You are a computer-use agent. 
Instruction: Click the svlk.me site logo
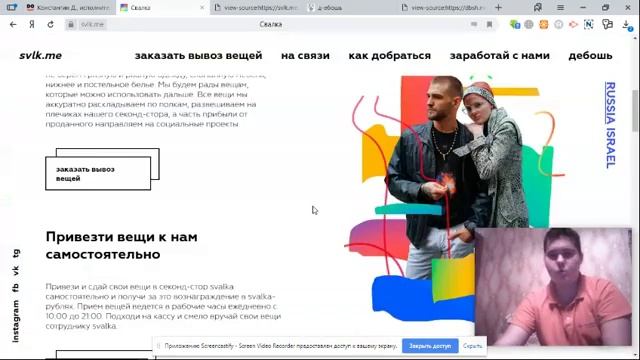[x=40, y=56]
